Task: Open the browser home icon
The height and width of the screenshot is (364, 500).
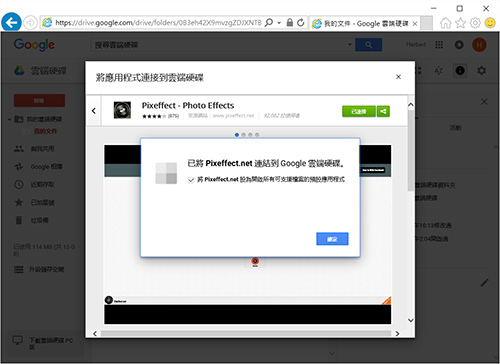Action: 445,23
